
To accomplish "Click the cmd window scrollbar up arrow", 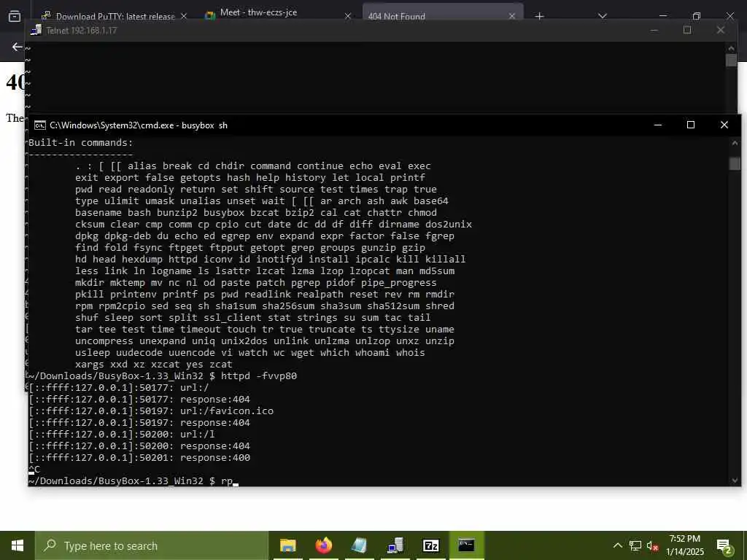I will (735, 144).
